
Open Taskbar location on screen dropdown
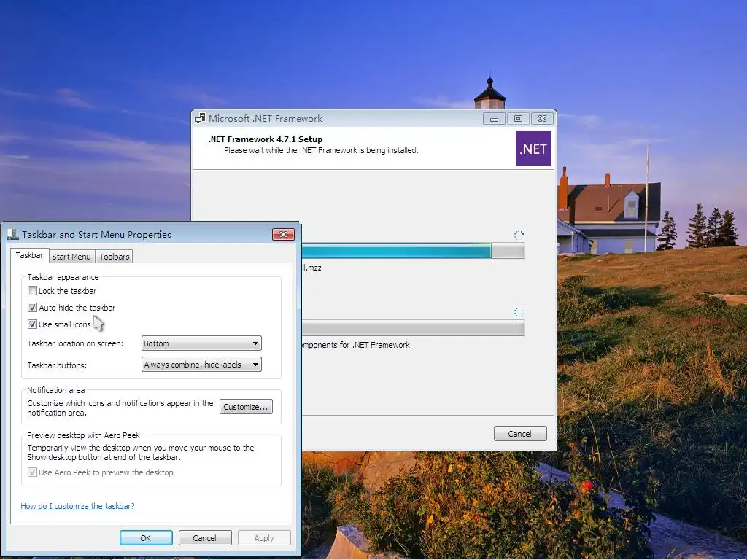[201, 343]
